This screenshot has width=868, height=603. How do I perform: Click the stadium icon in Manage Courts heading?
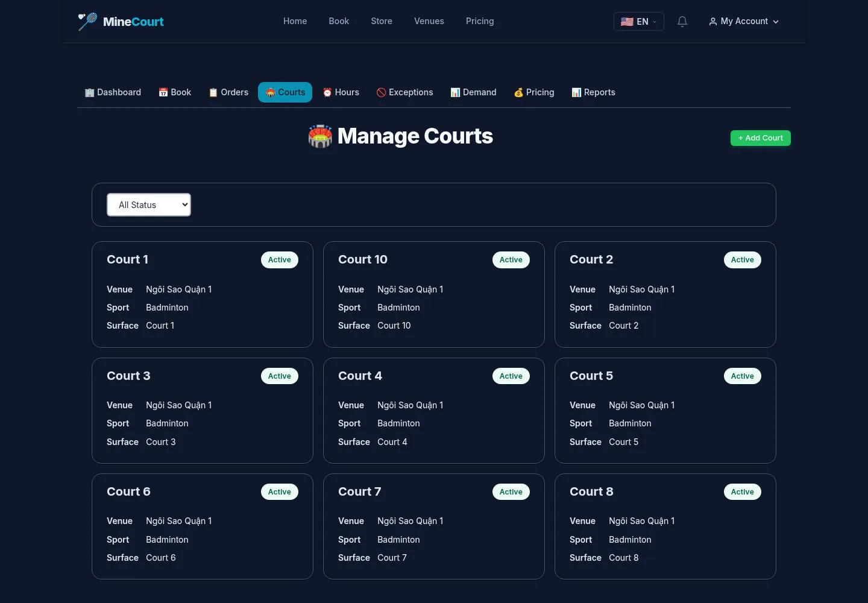click(x=320, y=136)
